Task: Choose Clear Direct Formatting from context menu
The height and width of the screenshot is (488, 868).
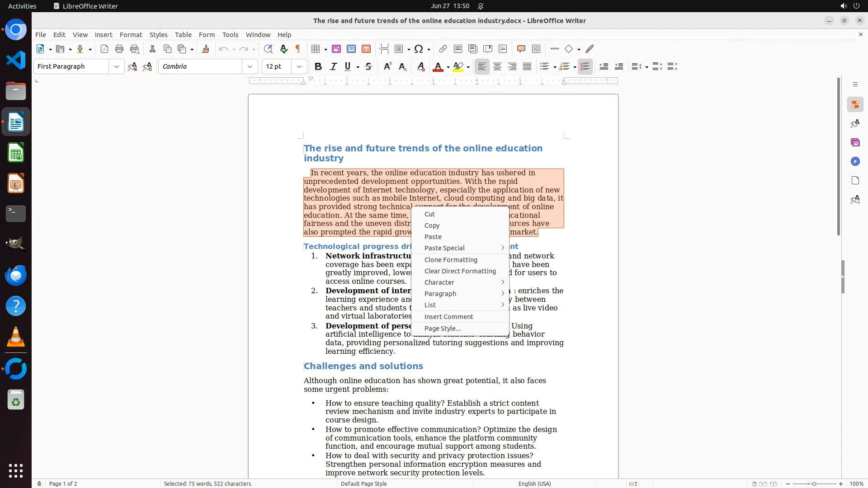Action: pos(460,271)
